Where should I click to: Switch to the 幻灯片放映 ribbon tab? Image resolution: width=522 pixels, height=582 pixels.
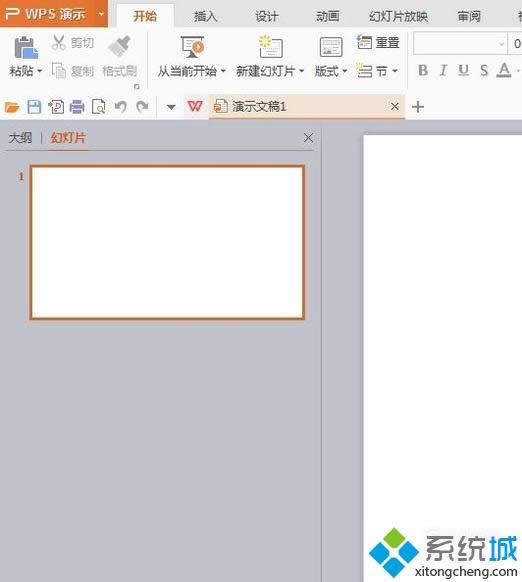pyautogui.click(x=398, y=16)
